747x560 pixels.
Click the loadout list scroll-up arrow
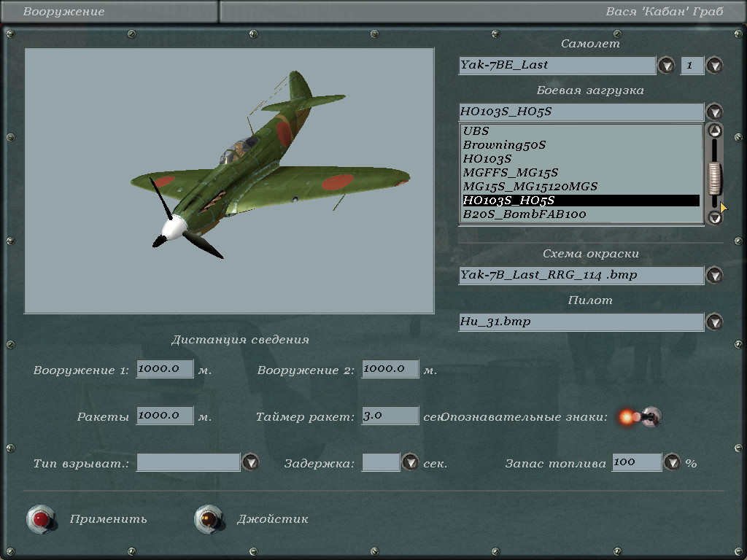point(714,131)
